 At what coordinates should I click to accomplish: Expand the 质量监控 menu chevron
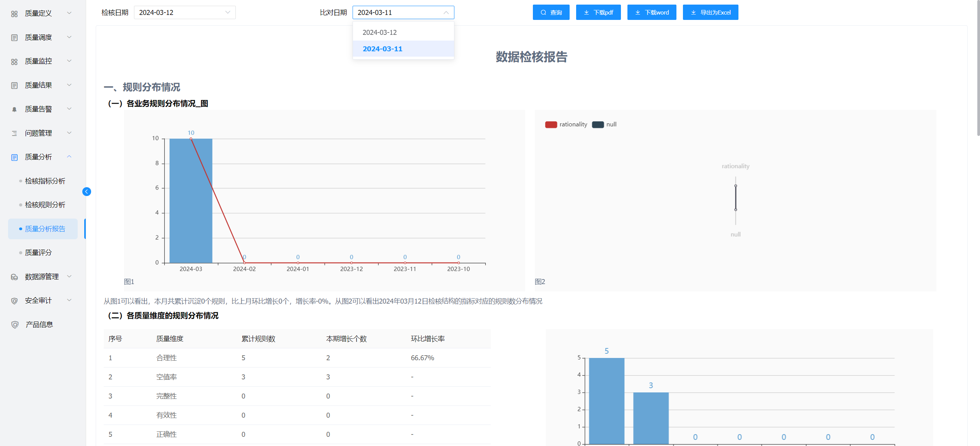tap(69, 61)
